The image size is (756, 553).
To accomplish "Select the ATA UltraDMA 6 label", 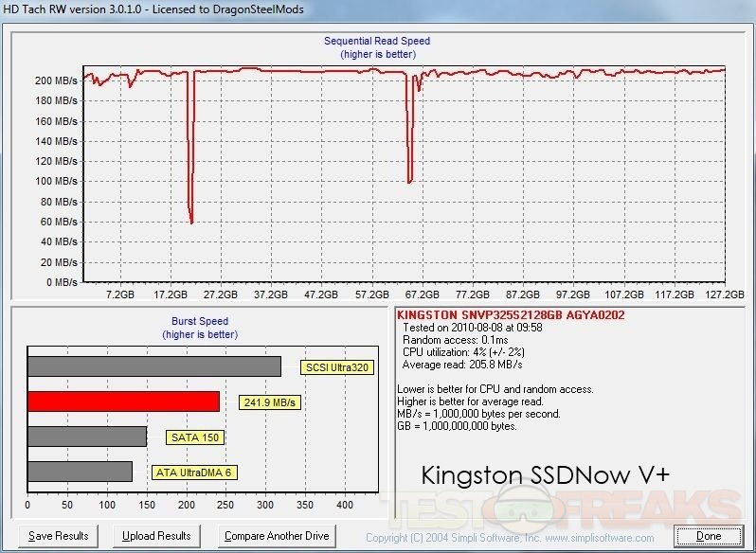I will [x=191, y=473].
